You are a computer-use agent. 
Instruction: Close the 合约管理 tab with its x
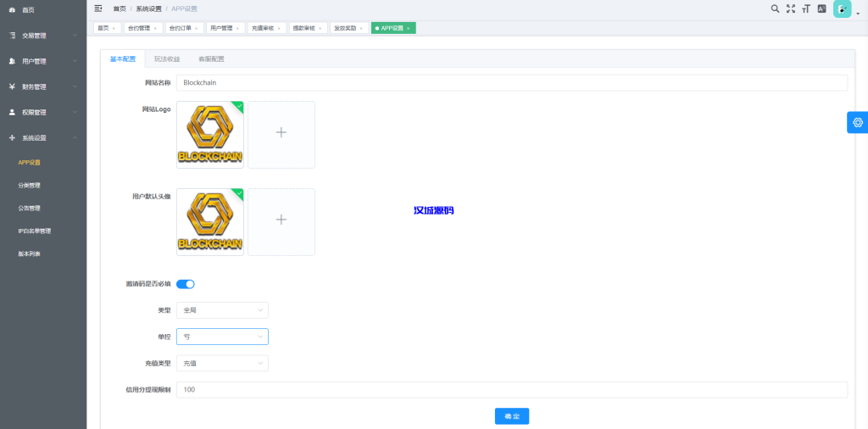point(155,28)
